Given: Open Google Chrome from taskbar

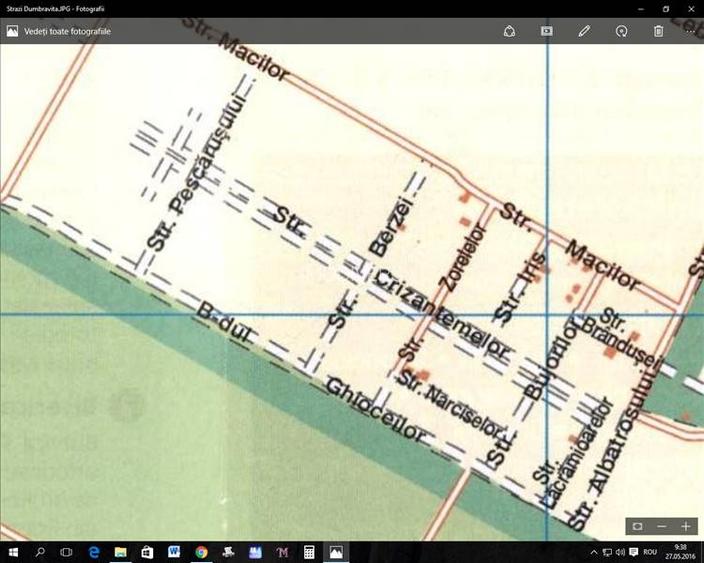Looking at the screenshot, I should (201, 552).
